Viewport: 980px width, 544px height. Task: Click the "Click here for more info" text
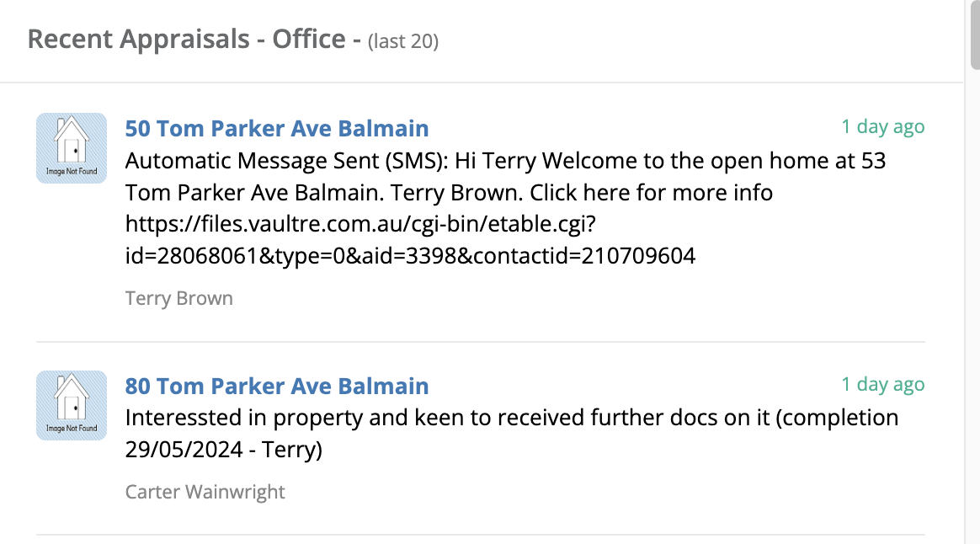tap(652, 193)
